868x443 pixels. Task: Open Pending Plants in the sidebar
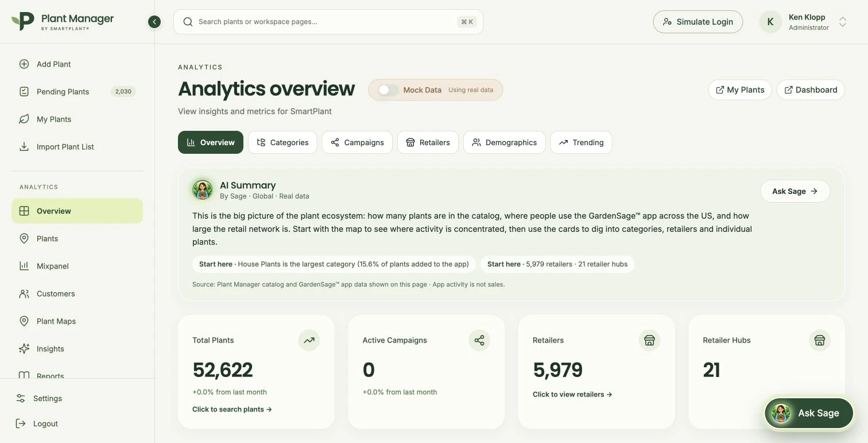pyautogui.click(x=77, y=92)
